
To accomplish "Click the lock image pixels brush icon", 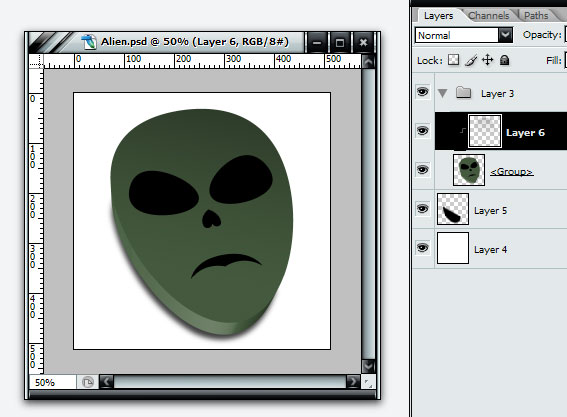I will click(470, 60).
